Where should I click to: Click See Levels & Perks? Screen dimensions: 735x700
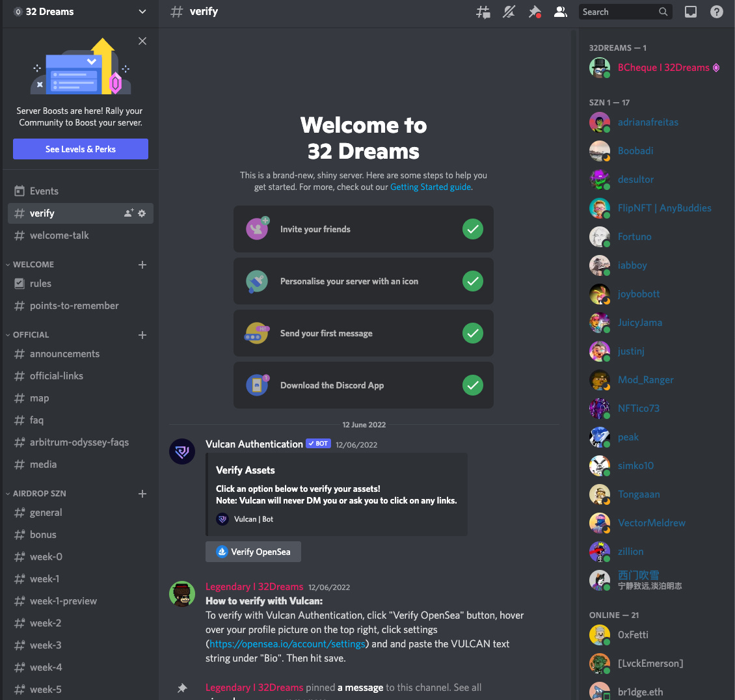coord(80,149)
